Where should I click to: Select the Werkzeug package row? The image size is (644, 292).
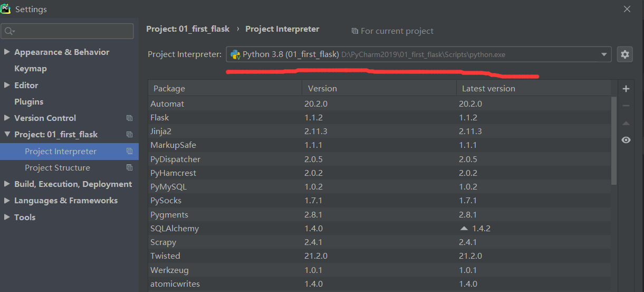(379, 270)
